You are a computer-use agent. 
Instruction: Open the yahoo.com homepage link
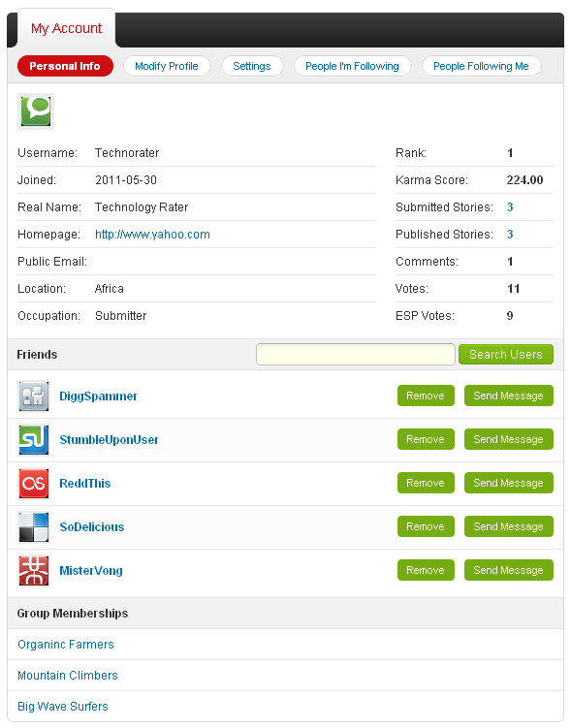coord(152,235)
